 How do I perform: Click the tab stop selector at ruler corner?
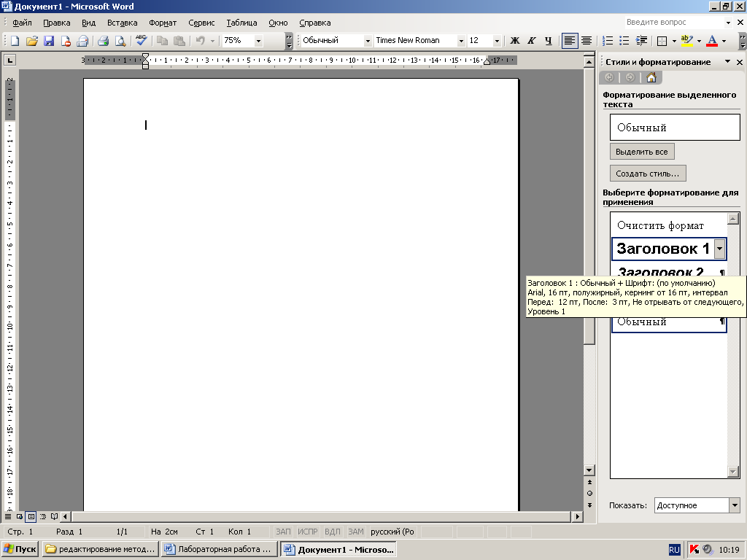coord(9,60)
